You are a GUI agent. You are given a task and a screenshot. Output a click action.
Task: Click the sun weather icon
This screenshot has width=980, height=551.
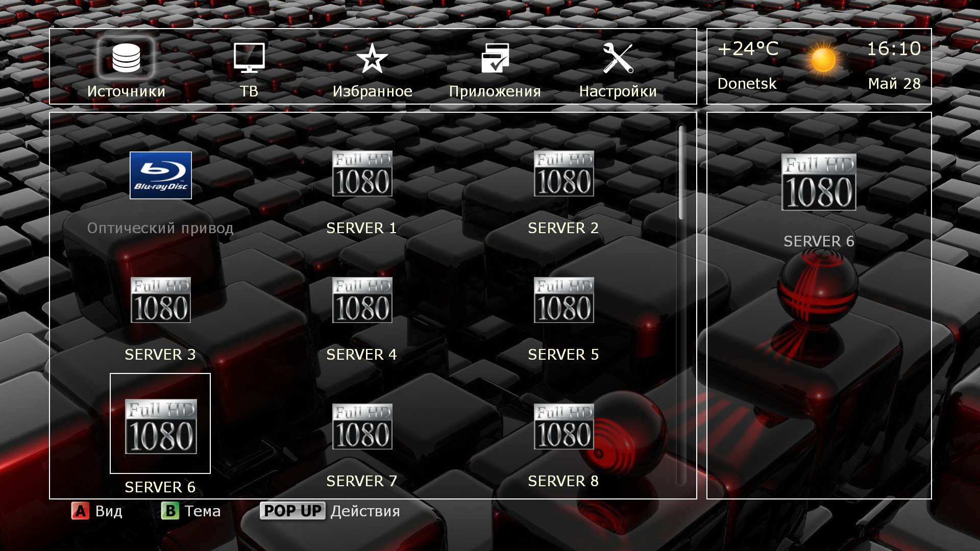tap(823, 60)
